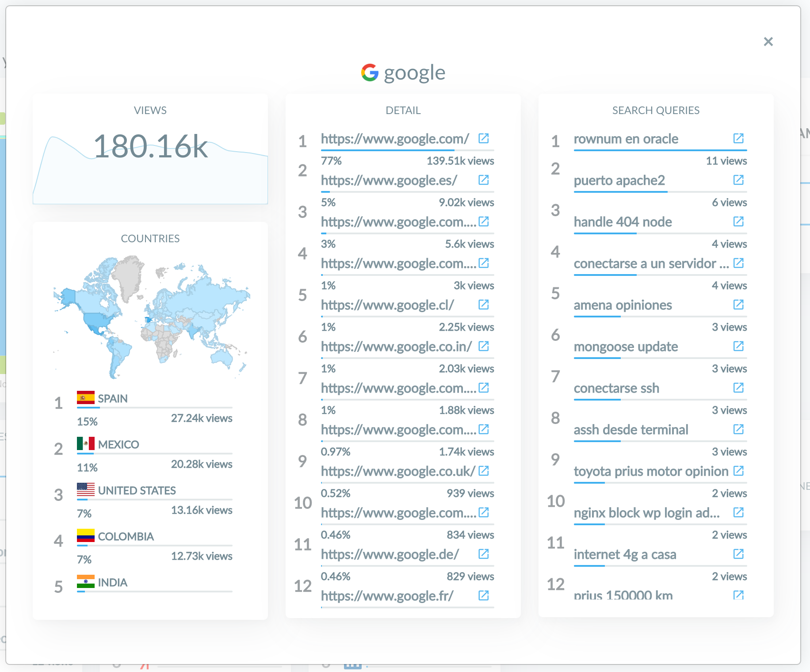Screen dimensions: 810x672
Task: Select the 'conectarse ssh' search query
Action: pos(616,388)
